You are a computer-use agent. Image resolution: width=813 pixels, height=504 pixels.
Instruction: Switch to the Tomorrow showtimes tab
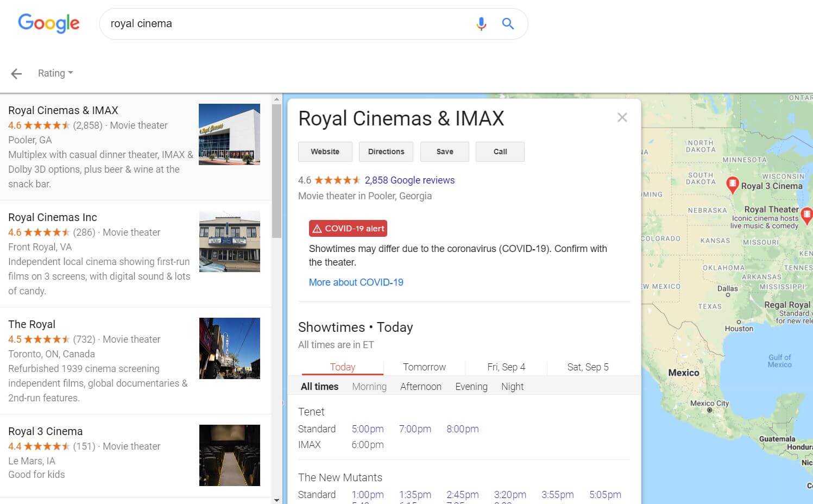pos(424,367)
